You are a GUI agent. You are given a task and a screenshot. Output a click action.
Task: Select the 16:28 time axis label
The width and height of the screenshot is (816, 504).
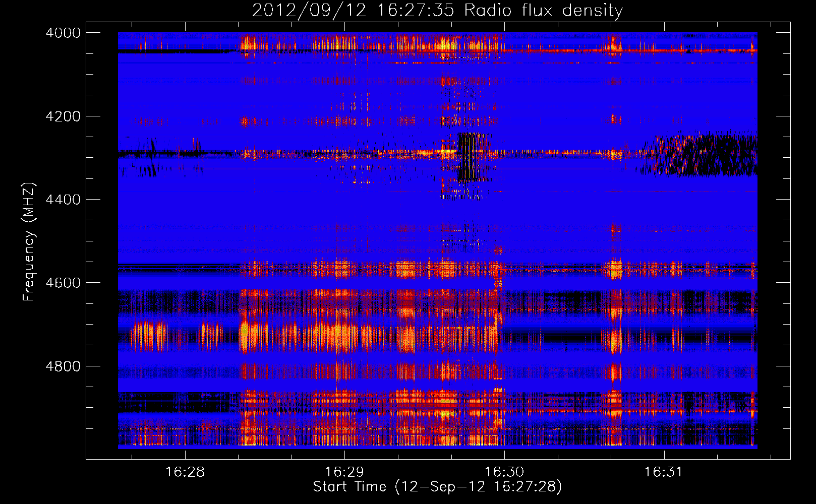coord(185,472)
